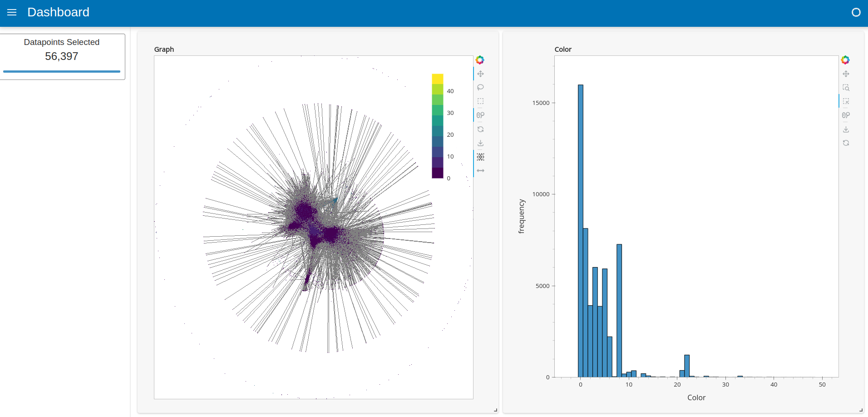Click the 'Datapoints Selected' label
Image resolution: width=868 pixels, height=417 pixels.
(62, 42)
